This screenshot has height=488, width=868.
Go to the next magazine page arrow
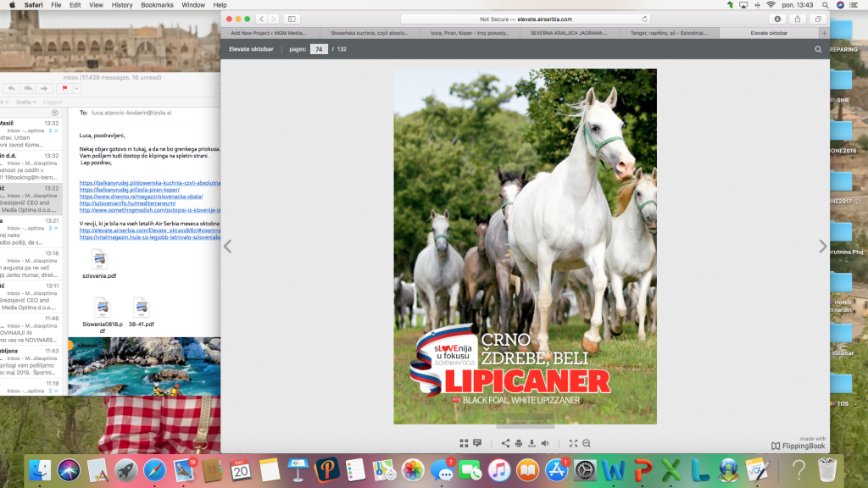pyautogui.click(x=822, y=247)
